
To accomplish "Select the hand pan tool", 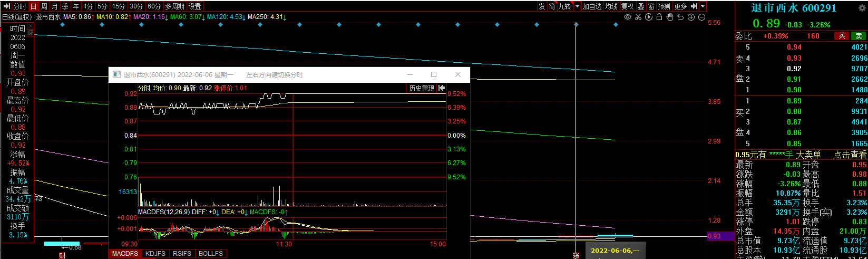I will [670, 17].
